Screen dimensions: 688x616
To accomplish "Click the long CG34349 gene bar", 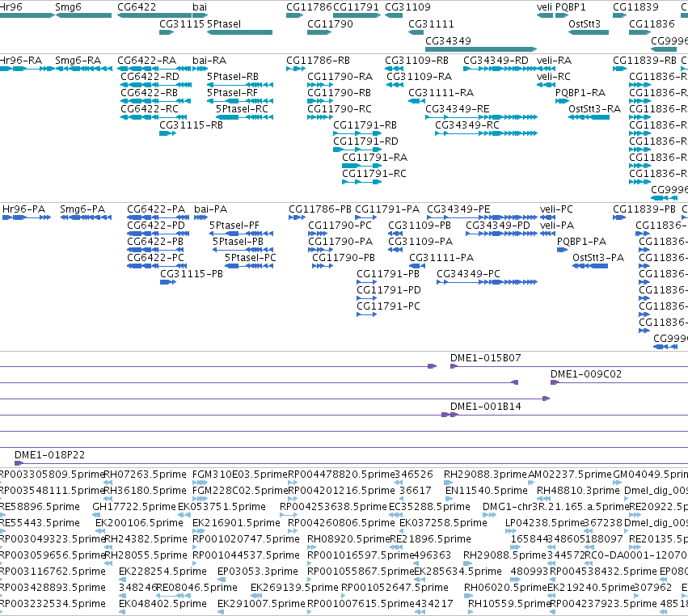I will click(481, 49).
